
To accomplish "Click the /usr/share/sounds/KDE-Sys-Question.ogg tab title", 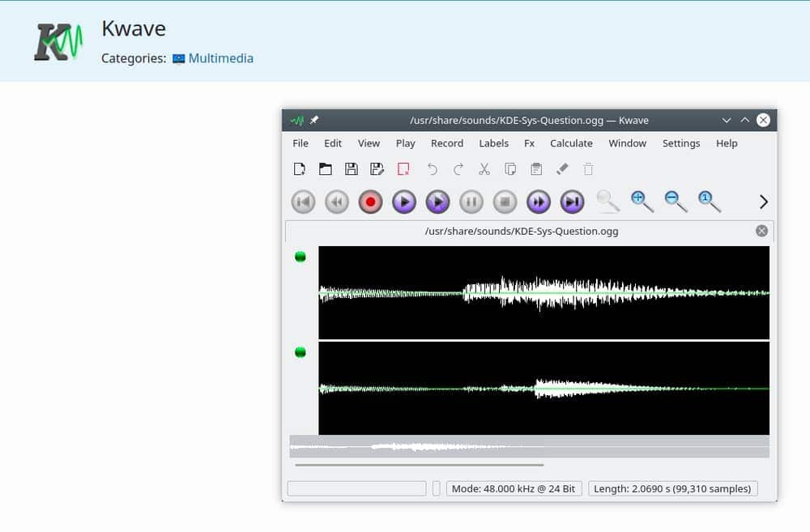I will pos(521,231).
